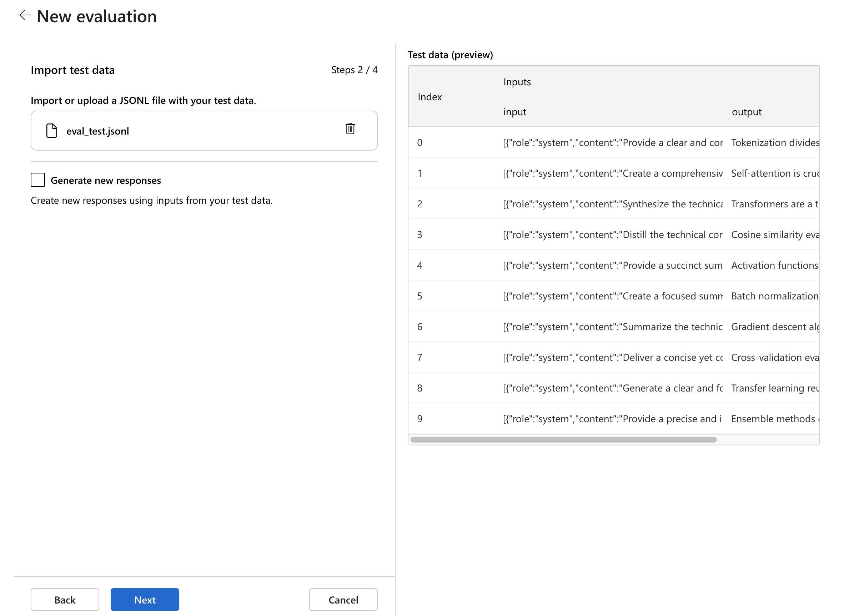This screenshot has width=854, height=616.
Task: Click the Generate new responses label
Action: [106, 180]
